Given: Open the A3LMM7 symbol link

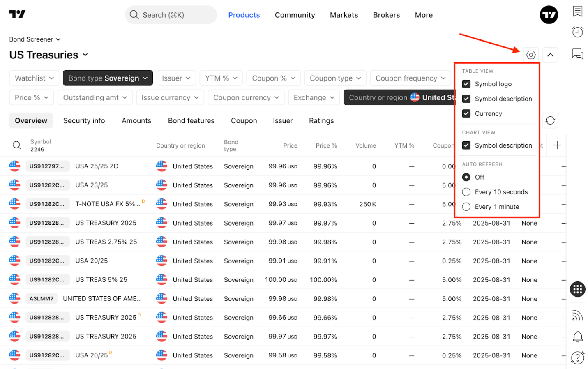Looking at the screenshot, I should point(42,298).
